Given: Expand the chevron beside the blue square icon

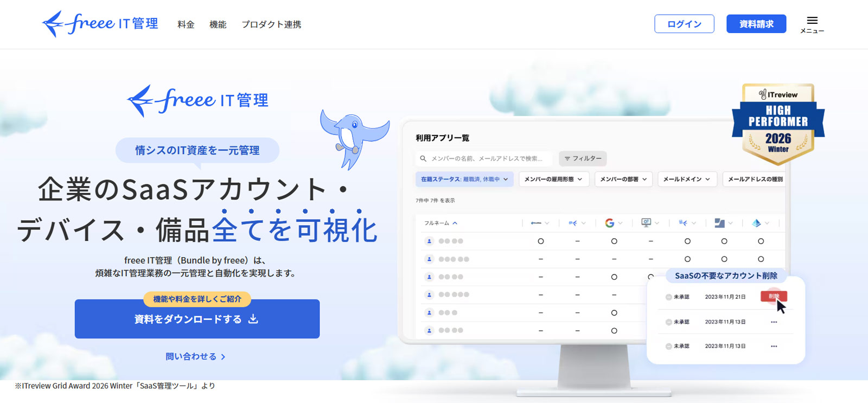Looking at the screenshot, I should pos(731,223).
